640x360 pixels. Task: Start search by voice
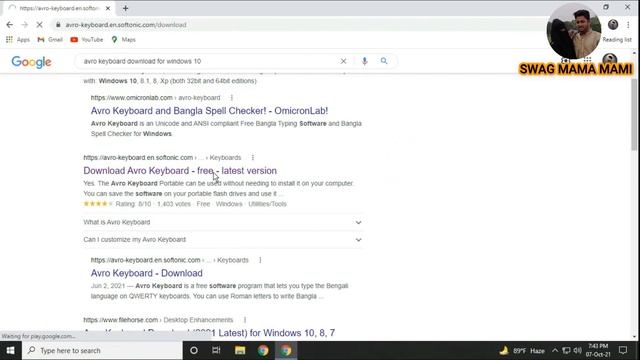point(364,61)
